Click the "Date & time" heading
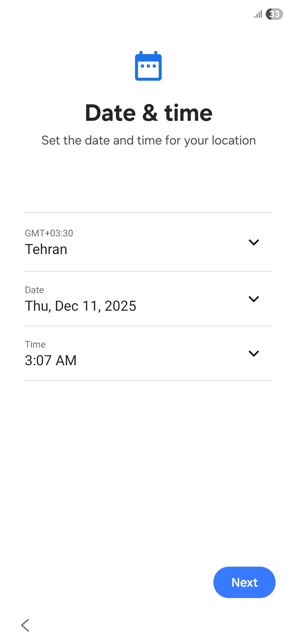This screenshot has width=297, height=644. (148, 113)
